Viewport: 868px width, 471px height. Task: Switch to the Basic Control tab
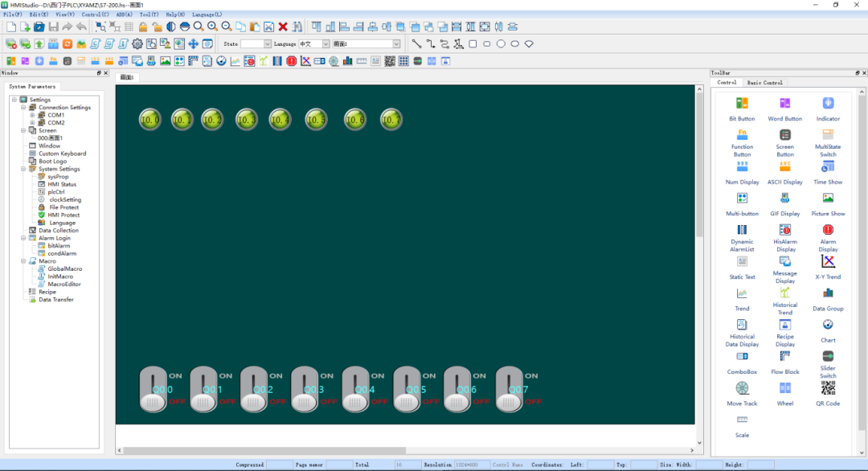coord(764,83)
